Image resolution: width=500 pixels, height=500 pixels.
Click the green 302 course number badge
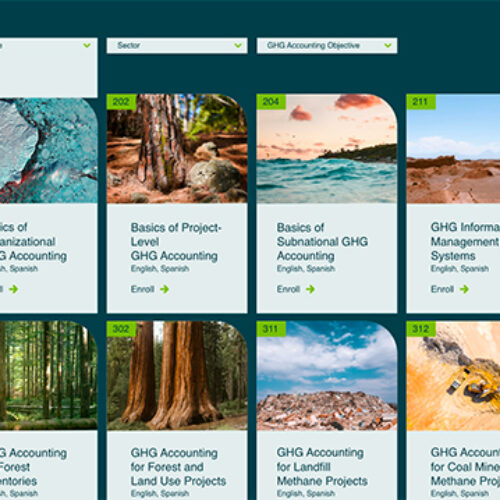(x=121, y=329)
